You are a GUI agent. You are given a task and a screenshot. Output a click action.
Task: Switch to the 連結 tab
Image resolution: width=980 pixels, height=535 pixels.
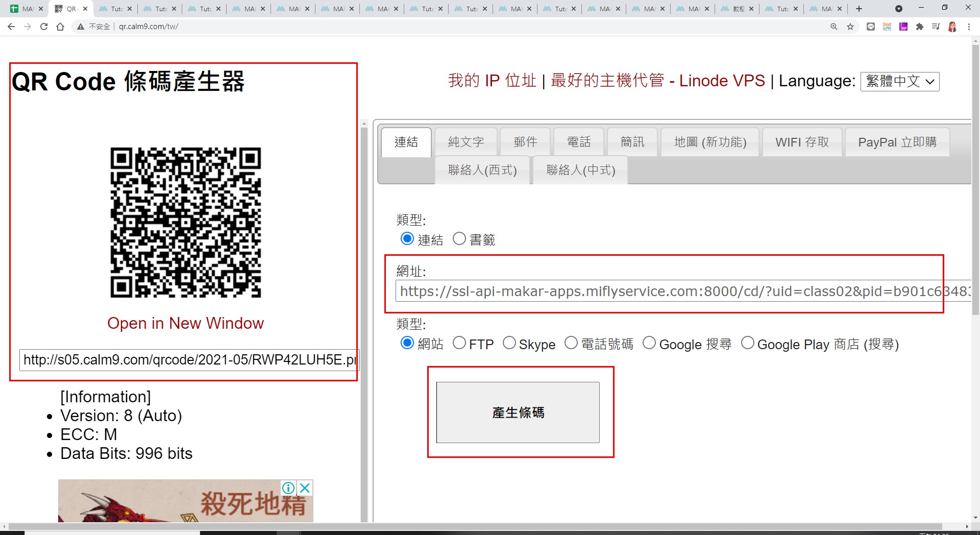406,142
